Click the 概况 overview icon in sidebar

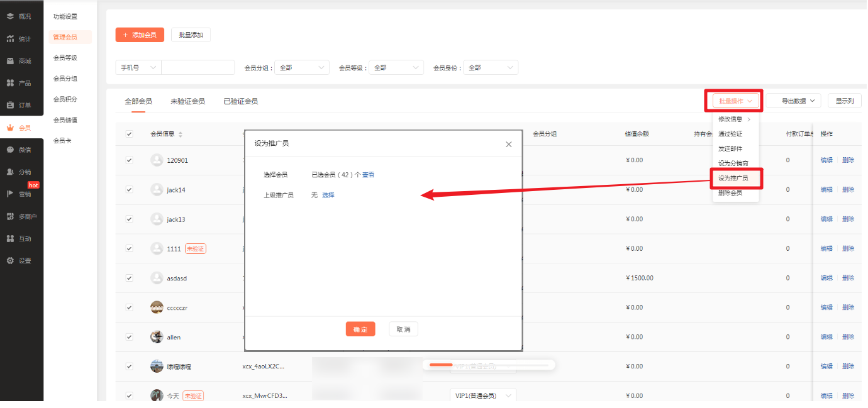(x=10, y=16)
